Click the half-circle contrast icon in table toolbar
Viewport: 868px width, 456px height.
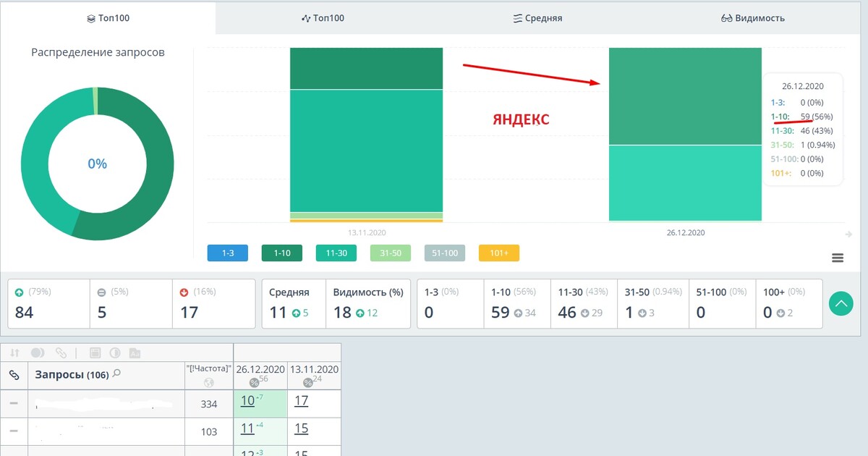114,352
